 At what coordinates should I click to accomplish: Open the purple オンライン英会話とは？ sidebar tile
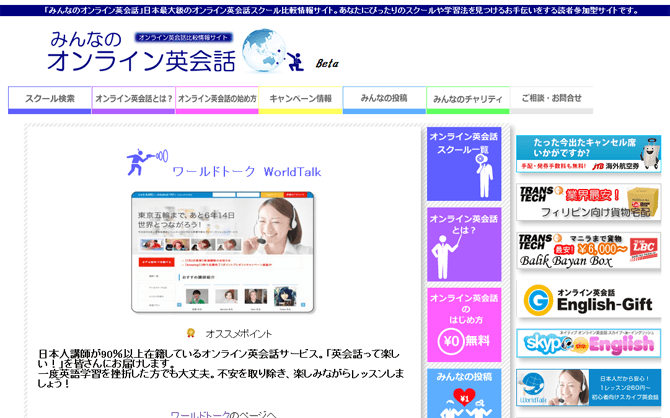click(x=464, y=244)
